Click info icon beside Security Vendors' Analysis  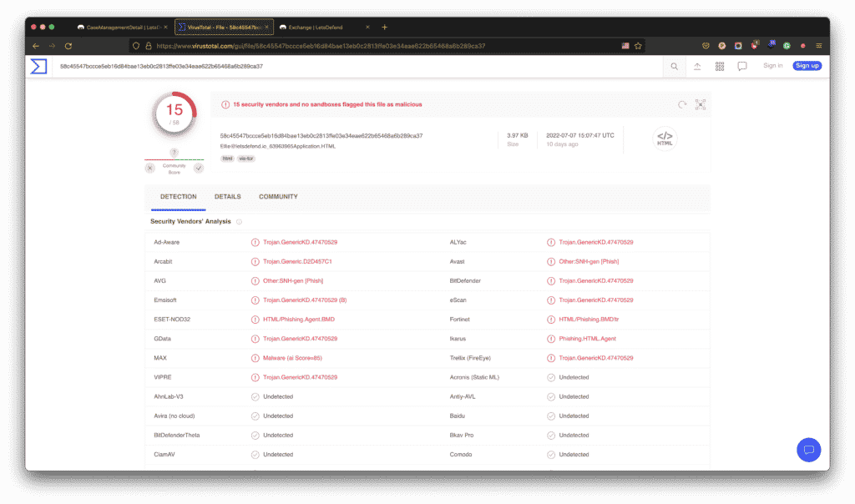(x=239, y=222)
